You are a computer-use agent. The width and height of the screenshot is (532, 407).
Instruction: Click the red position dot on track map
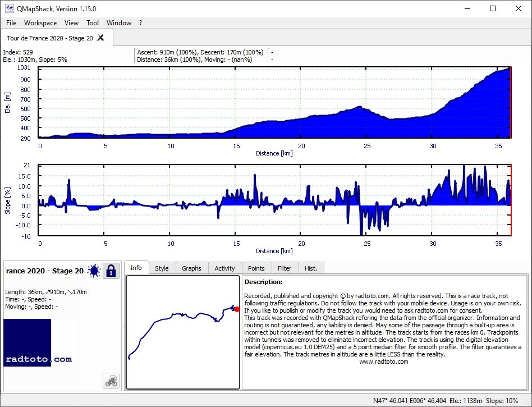click(x=237, y=309)
